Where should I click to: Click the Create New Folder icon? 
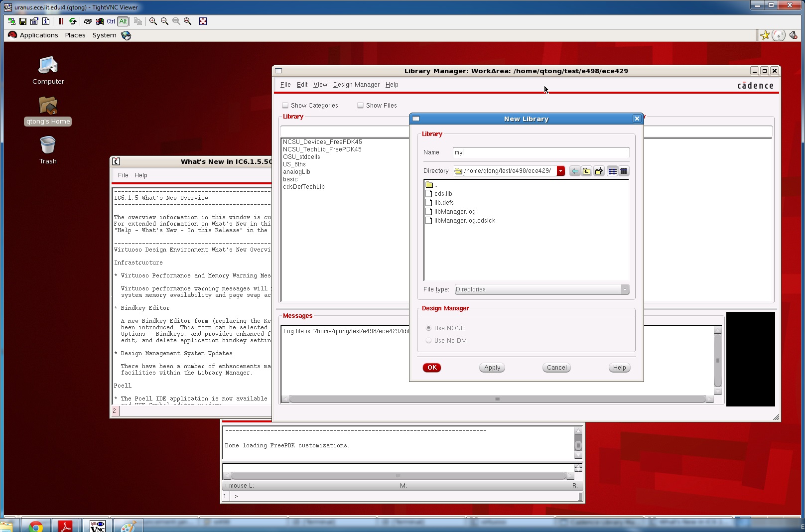pyautogui.click(x=599, y=171)
